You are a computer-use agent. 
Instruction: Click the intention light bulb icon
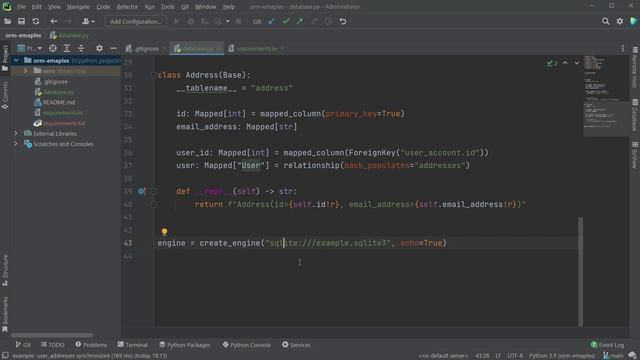164,232
